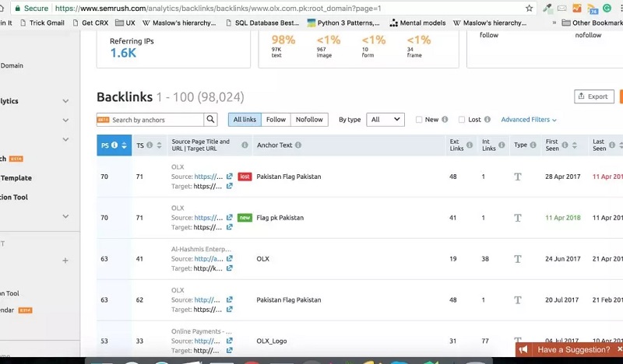This screenshot has height=364, width=623.
Task: Open the UX bookmarks folder
Action: click(125, 23)
